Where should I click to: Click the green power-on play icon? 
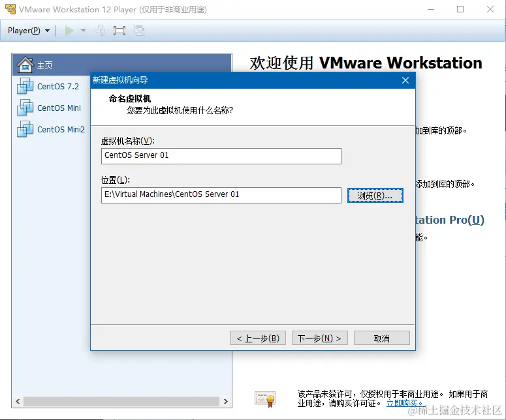[x=69, y=31]
